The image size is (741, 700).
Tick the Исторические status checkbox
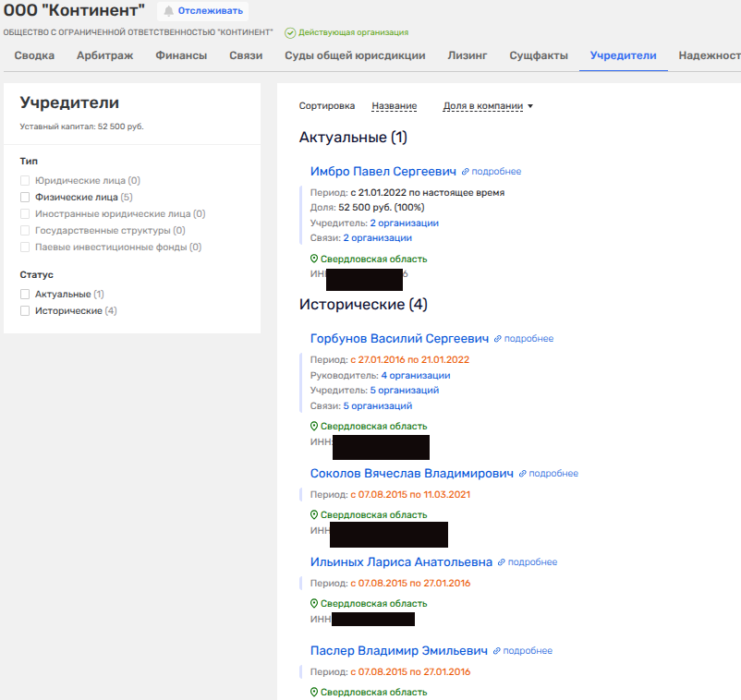[x=26, y=311]
